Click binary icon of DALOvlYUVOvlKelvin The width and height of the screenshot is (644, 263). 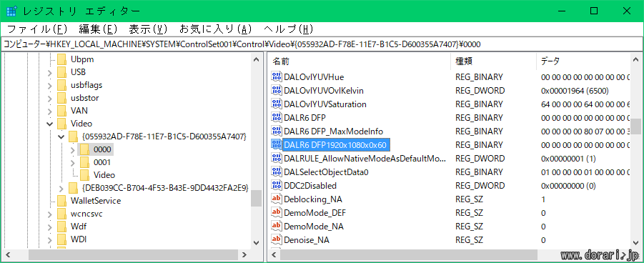(277, 90)
